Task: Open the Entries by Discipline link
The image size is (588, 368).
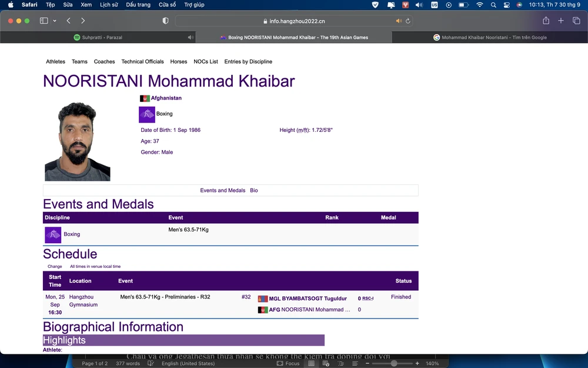Action: [248, 62]
